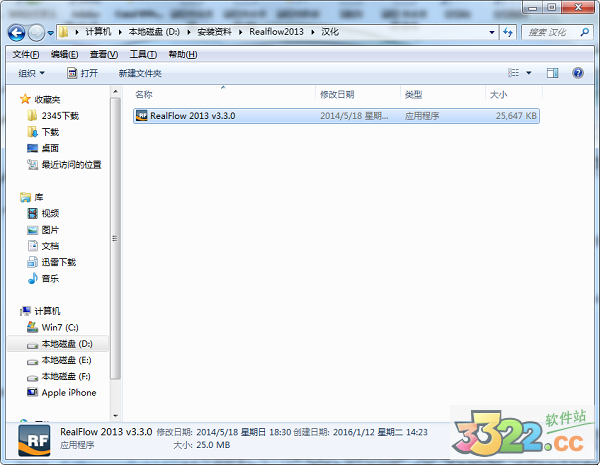Image resolution: width=600 pixels, height=465 pixels.
Task: Open the address bar history dropdown
Action: click(x=492, y=33)
